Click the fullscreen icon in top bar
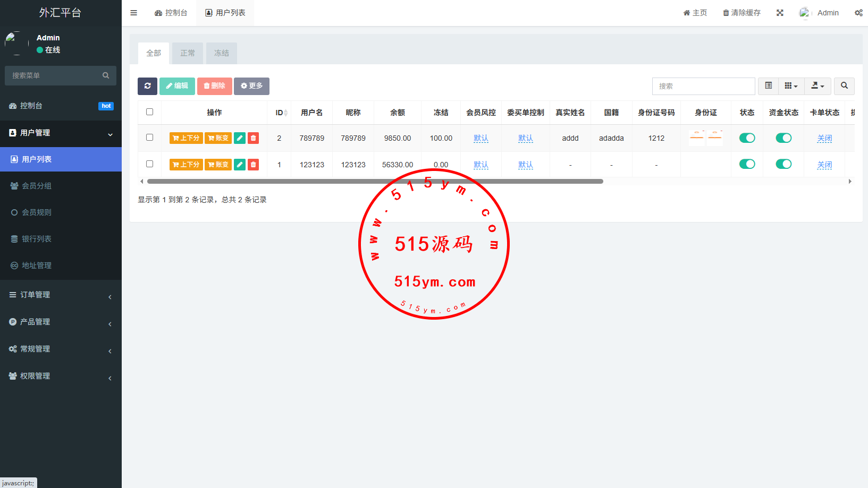The image size is (868, 488). [x=780, y=13]
